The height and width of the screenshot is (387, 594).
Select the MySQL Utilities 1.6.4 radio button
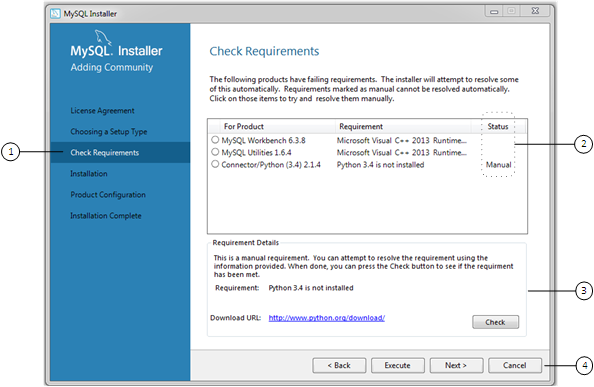click(x=215, y=152)
